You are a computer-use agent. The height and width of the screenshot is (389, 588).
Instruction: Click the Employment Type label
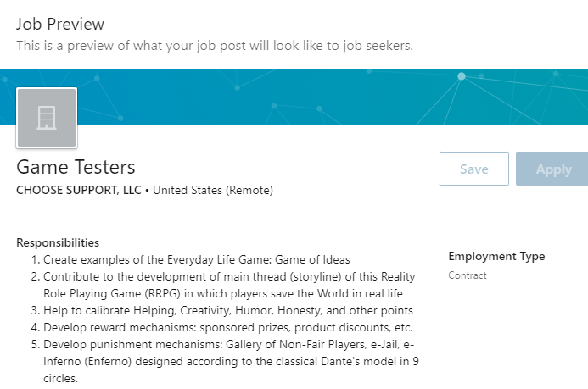coord(496,256)
